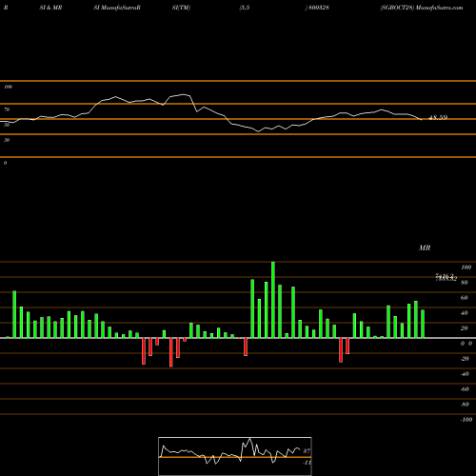Click the RSI axis label 30

point(7,140)
